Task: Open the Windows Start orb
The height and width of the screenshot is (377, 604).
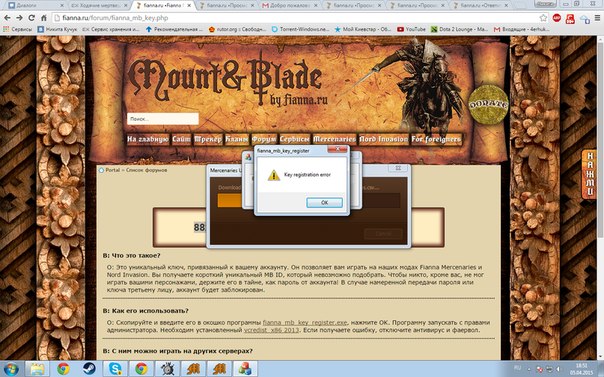Action: coord(11,369)
